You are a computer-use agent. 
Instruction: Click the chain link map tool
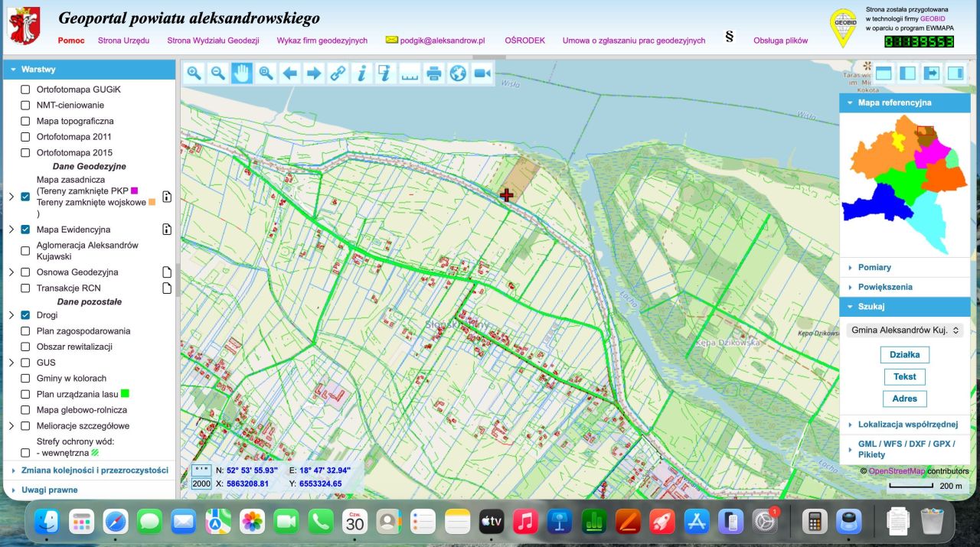pos(338,73)
